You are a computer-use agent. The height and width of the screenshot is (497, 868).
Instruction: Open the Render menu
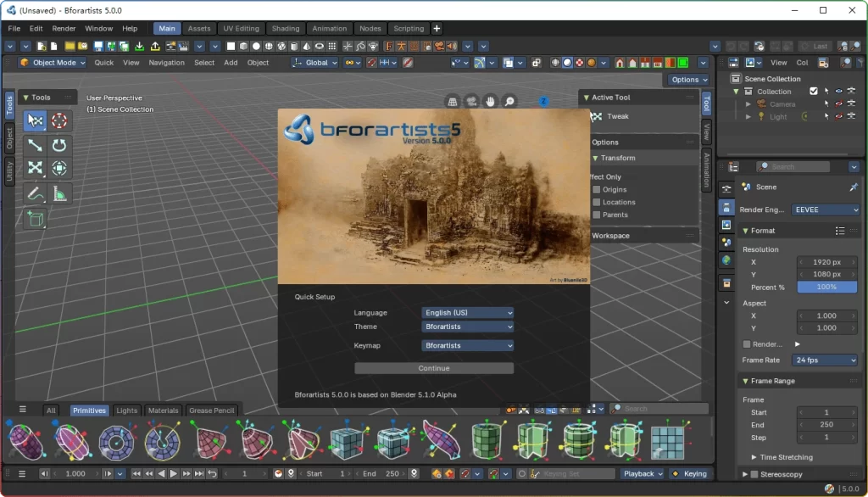point(64,28)
